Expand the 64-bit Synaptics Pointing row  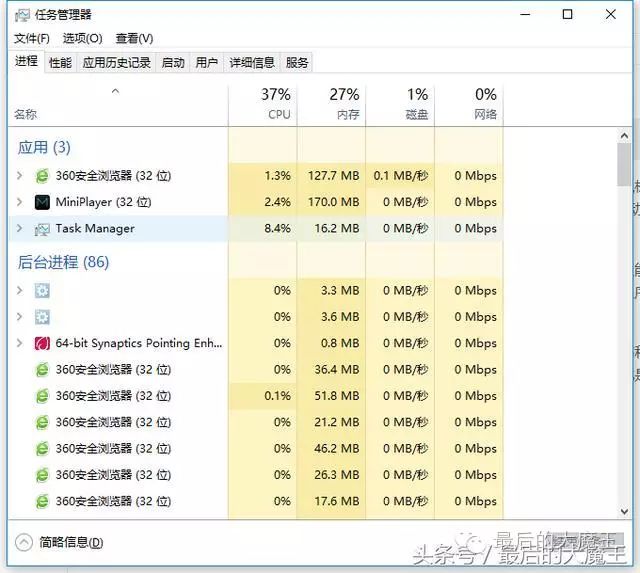point(19,343)
